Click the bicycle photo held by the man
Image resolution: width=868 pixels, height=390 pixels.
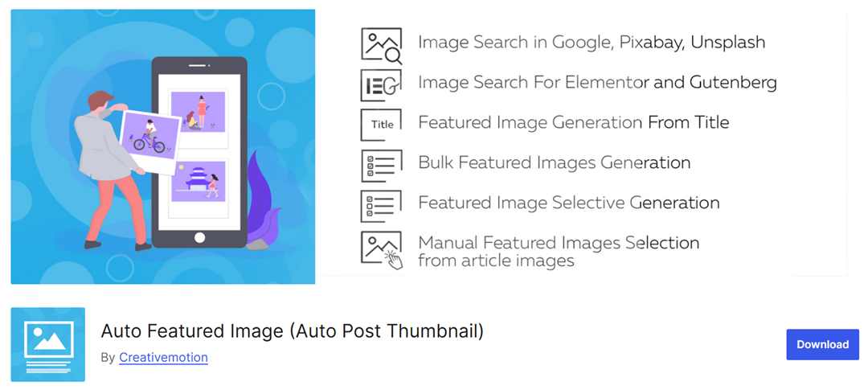click(150, 137)
